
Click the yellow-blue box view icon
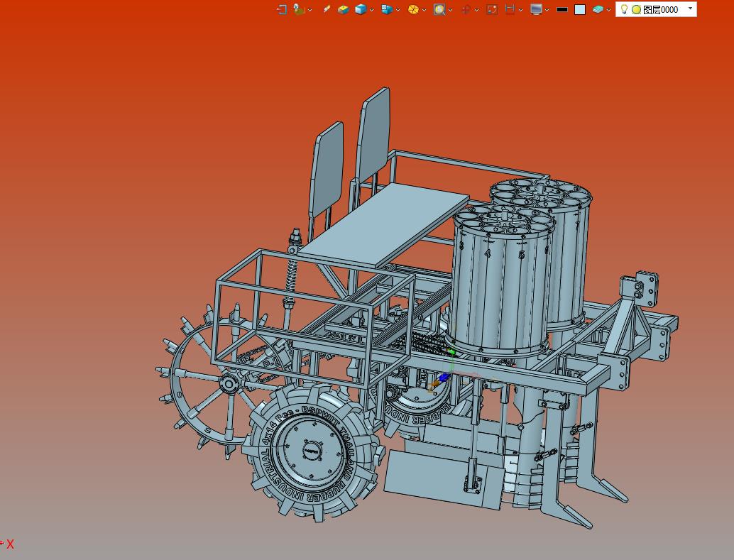click(343, 9)
